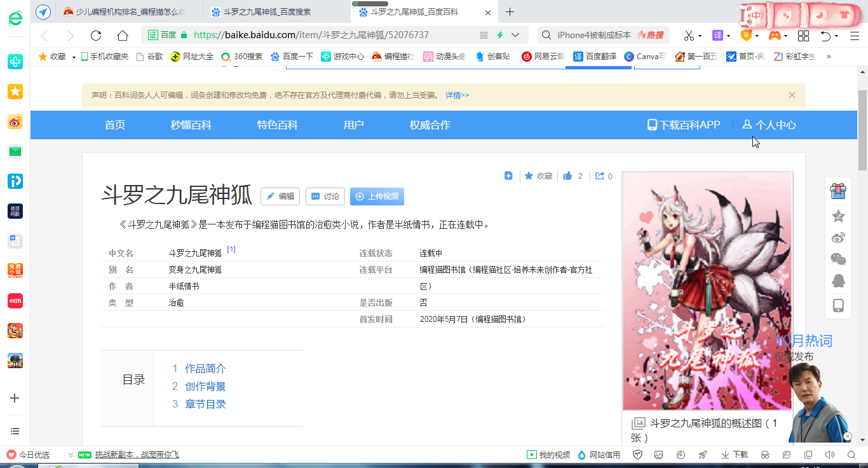The width and height of the screenshot is (868, 468).
Task: Expand the scissors tool dropdown arrow
Action: (x=700, y=36)
